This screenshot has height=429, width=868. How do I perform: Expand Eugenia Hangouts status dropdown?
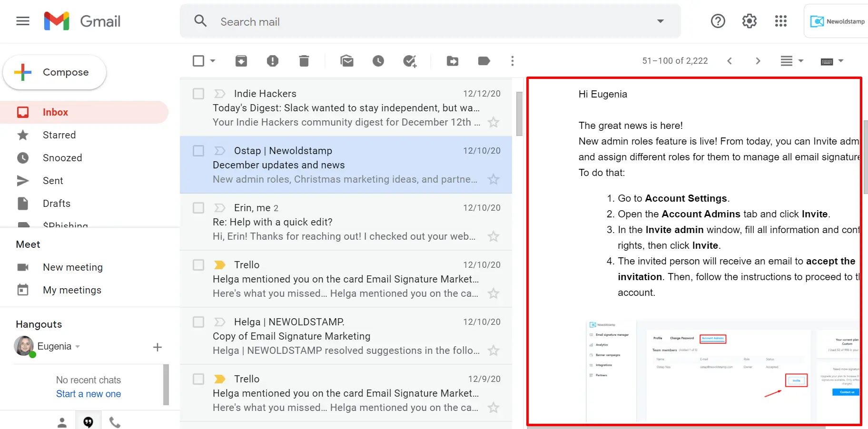click(x=78, y=347)
